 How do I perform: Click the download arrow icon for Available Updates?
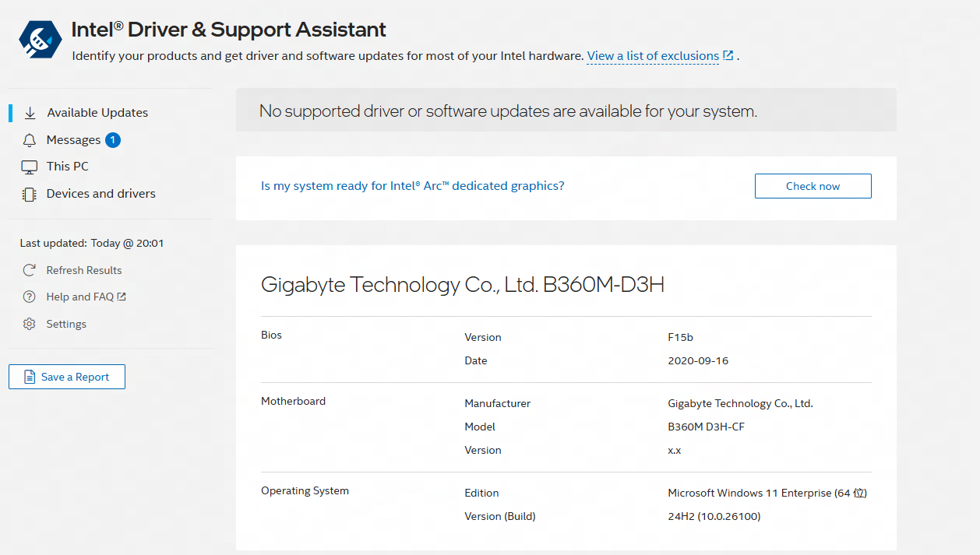(x=30, y=113)
